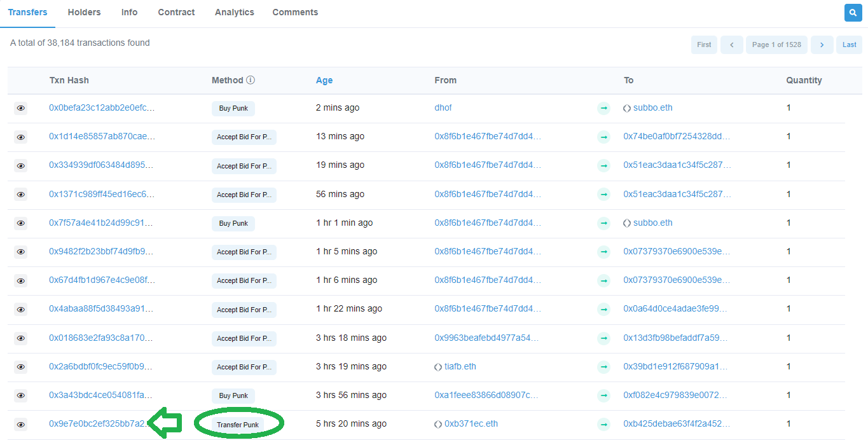Open transaction hash 0x2a6bdbf0fc9ec59f0b9
868x440 pixels.
pos(102,366)
